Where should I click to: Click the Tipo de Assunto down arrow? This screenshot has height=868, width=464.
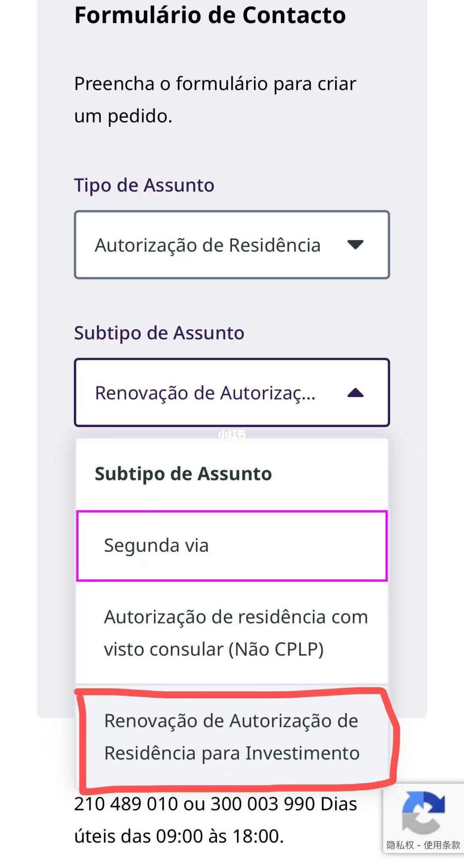tap(355, 245)
